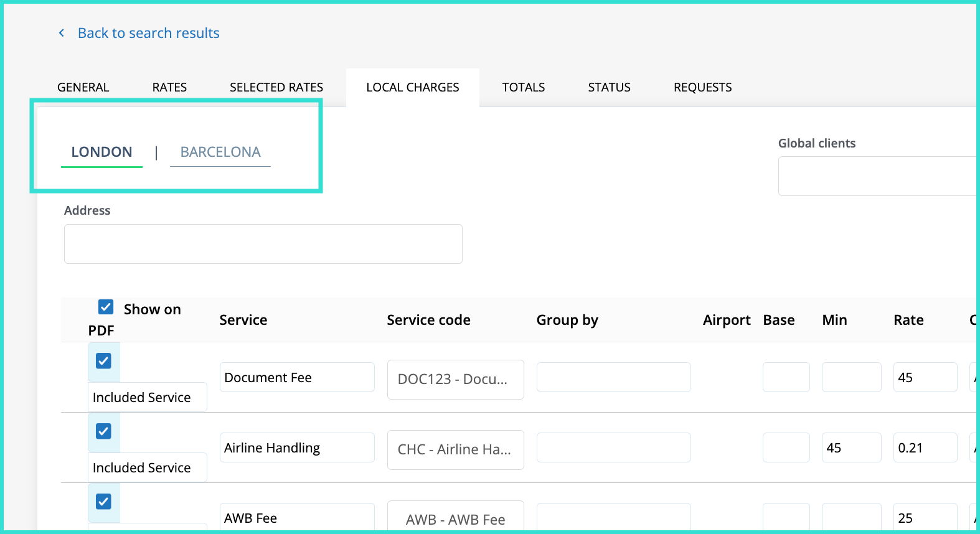Image resolution: width=980 pixels, height=534 pixels.
Task: Focus the Address input field
Action: click(x=263, y=244)
